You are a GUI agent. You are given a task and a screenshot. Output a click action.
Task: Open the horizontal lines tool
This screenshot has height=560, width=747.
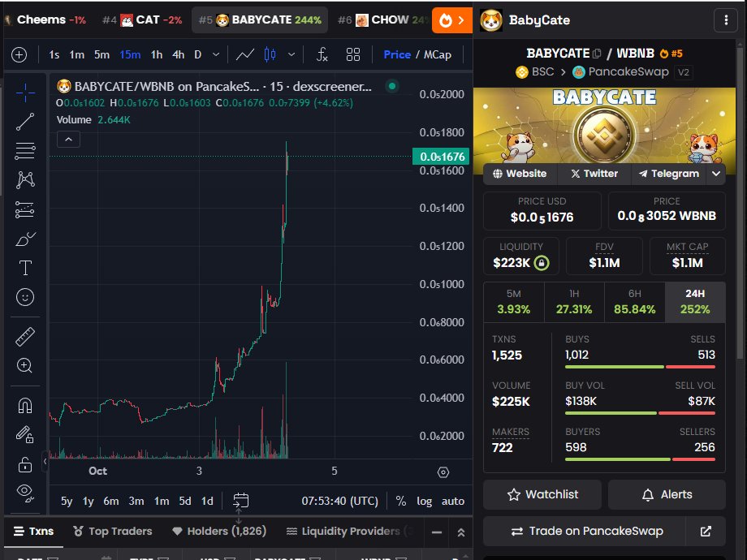25,152
